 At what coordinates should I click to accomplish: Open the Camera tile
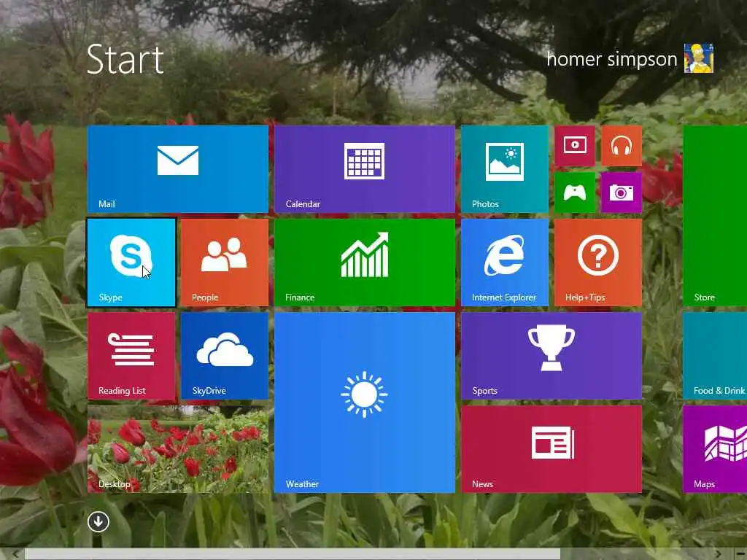coord(622,192)
